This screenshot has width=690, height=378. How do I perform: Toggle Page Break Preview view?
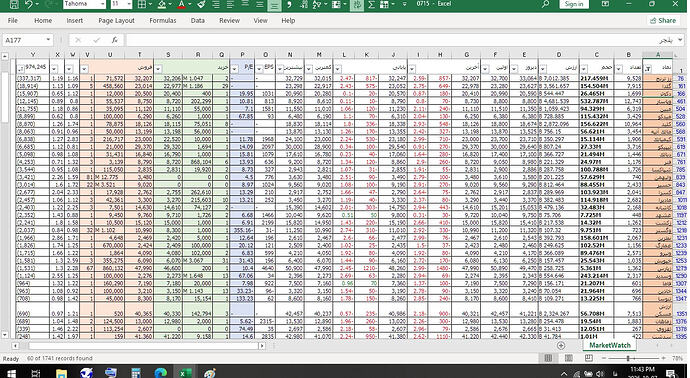[x=589, y=358]
